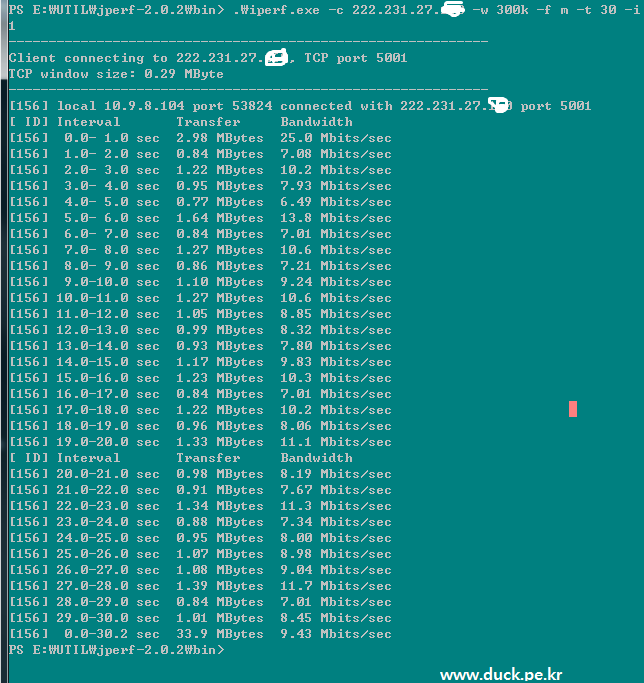Click the "0.93 MBytes" transfer value

coord(220,346)
